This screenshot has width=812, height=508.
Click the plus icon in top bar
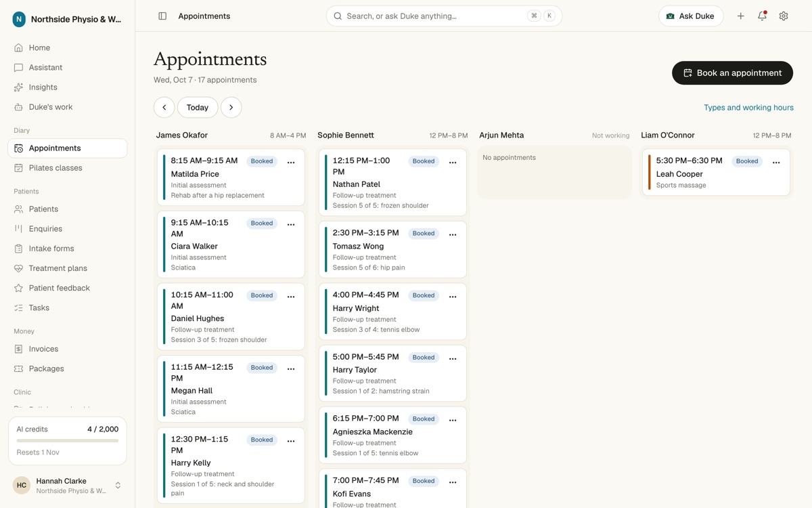[741, 16]
